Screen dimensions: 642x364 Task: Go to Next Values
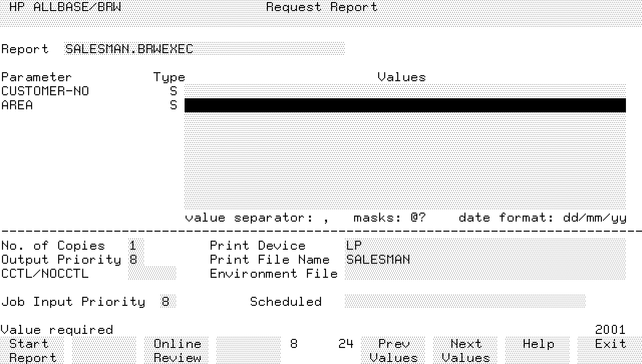point(465,350)
